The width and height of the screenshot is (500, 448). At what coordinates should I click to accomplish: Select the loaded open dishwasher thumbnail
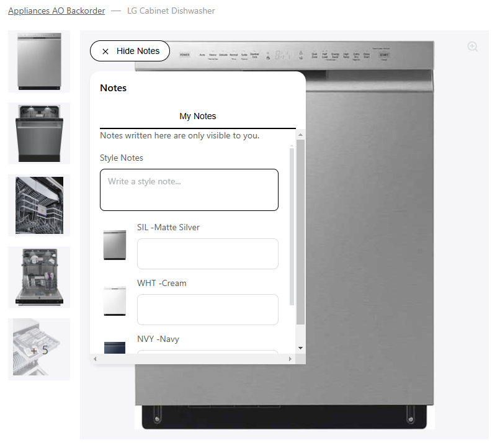tap(39, 277)
